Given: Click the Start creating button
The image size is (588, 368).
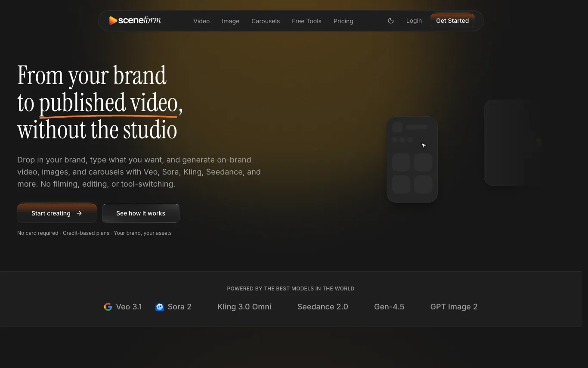Looking at the screenshot, I should 57,213.
